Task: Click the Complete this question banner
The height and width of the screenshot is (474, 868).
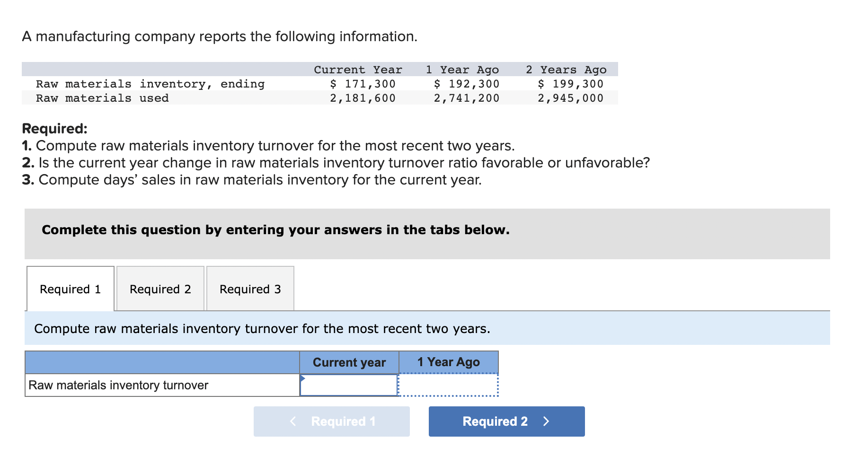Action: point(427,234)
